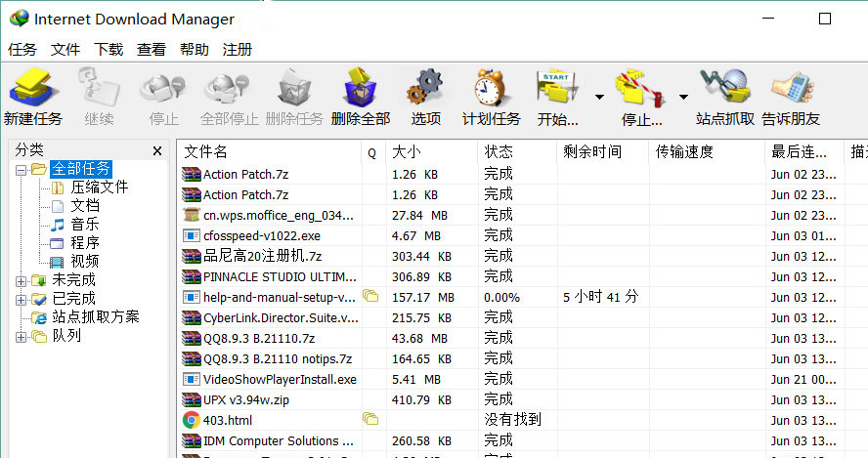
Task: Sort by 大小 column header
Action: [x=431, y=151]
